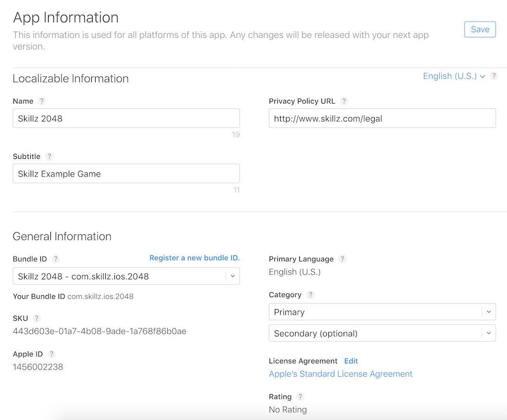Viewport: 507px width, 420px height.
Task: Click the Save button
Action: pyautogui.click(x=480, y=29)
